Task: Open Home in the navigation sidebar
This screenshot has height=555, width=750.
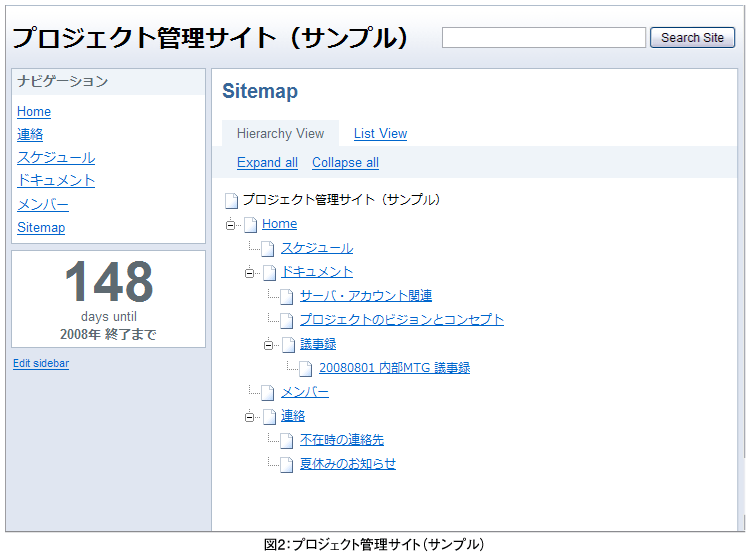Action: 34,111
